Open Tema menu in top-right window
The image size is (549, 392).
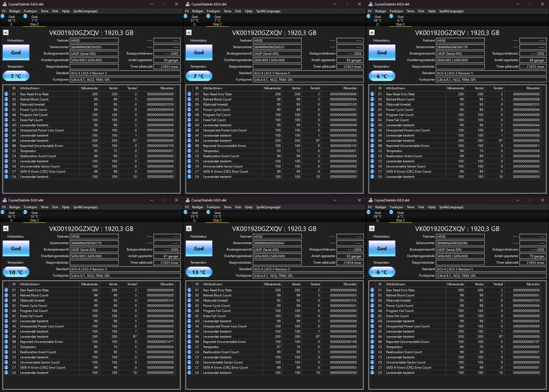tap(411, 11)
